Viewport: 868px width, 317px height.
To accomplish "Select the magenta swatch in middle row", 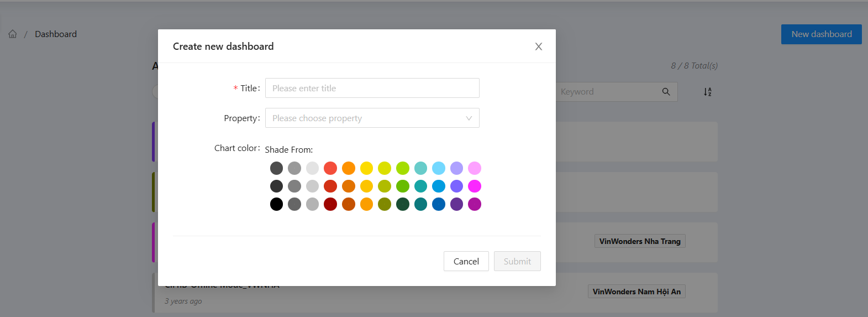I will tap(475, 186).
